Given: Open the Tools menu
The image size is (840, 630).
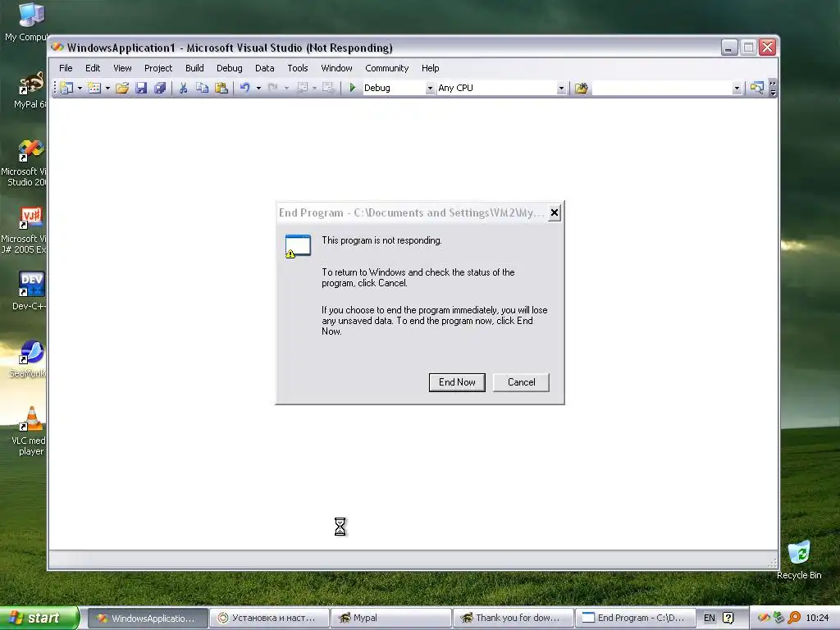Looking at the screenshot, I should (x=297, y=68).
